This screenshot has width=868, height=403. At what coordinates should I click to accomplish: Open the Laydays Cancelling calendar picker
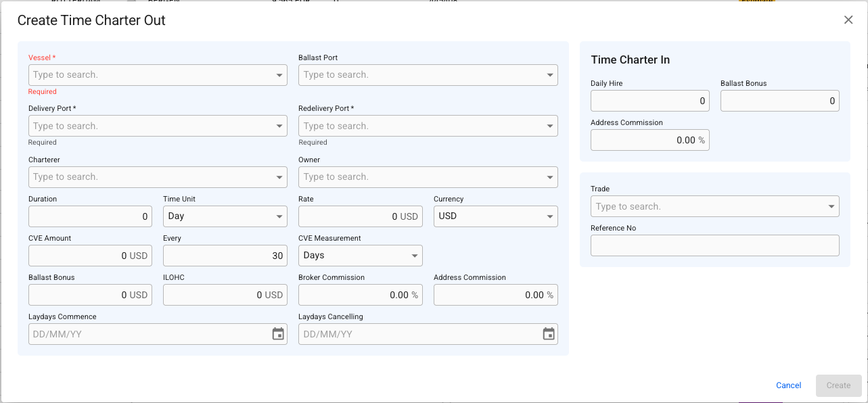coord(549,334)
